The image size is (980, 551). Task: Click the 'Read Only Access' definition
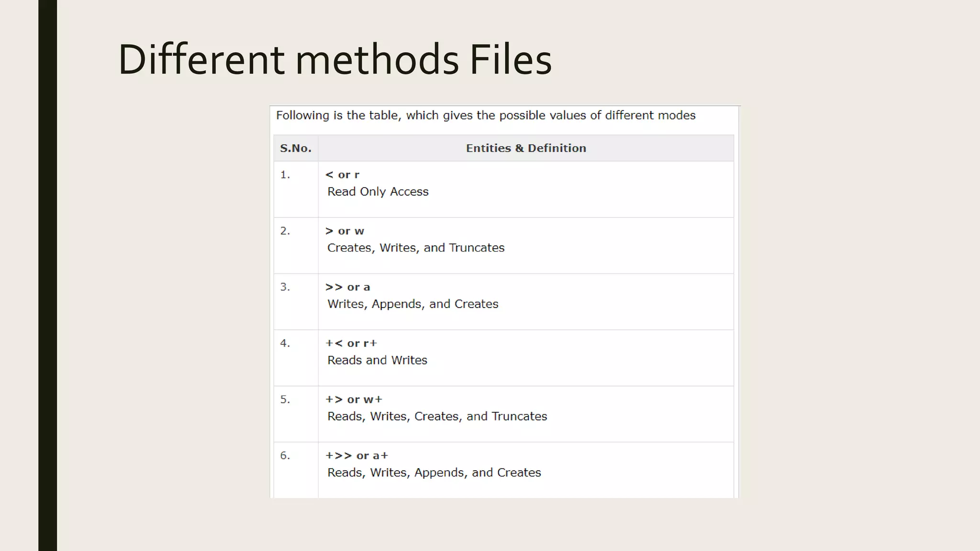pos(378,192)
